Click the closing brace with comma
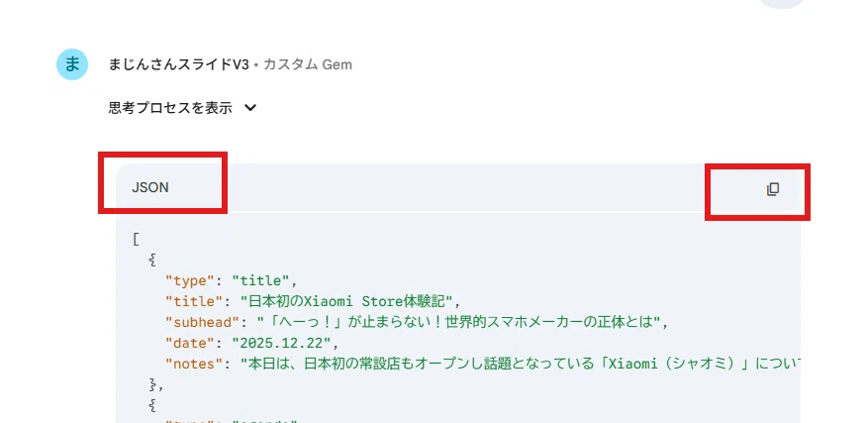 [156, 384]
